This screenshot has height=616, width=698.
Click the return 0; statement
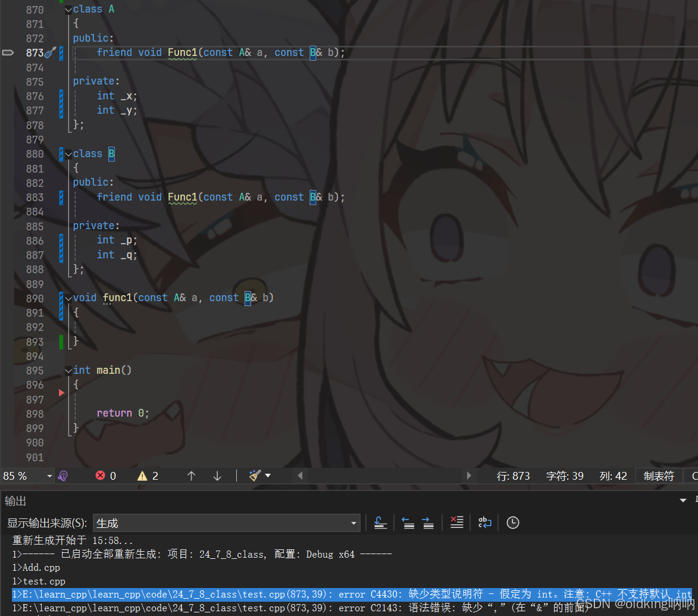point(123,414)
